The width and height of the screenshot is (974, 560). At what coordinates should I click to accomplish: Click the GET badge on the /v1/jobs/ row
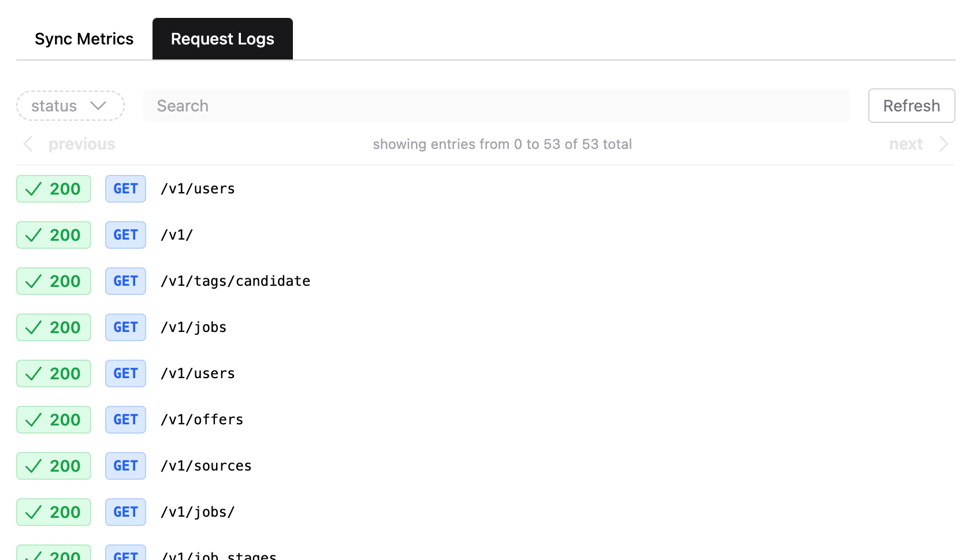[x=125, y=512]
